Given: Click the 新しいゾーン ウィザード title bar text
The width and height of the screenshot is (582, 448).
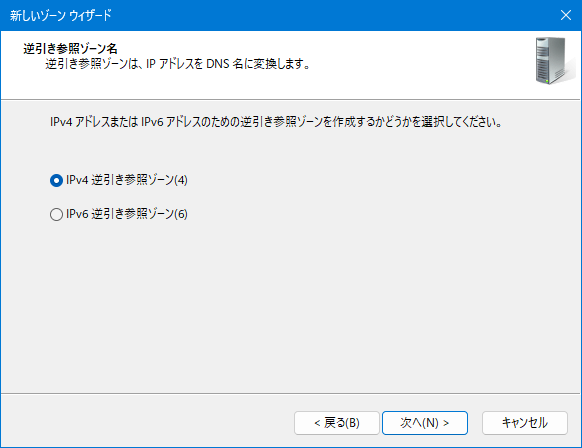Looking at the screenshot, I should (61, 15).
